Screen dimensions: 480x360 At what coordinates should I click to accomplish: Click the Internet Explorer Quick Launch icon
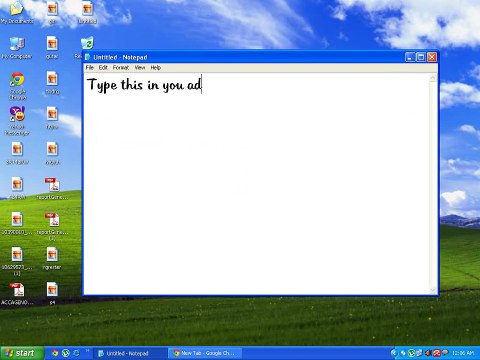(x=76, y=353)
